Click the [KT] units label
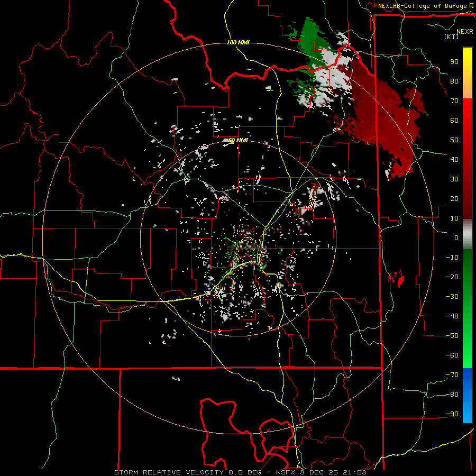This screenshot has width=476, height=476. (x=451, y=36)
